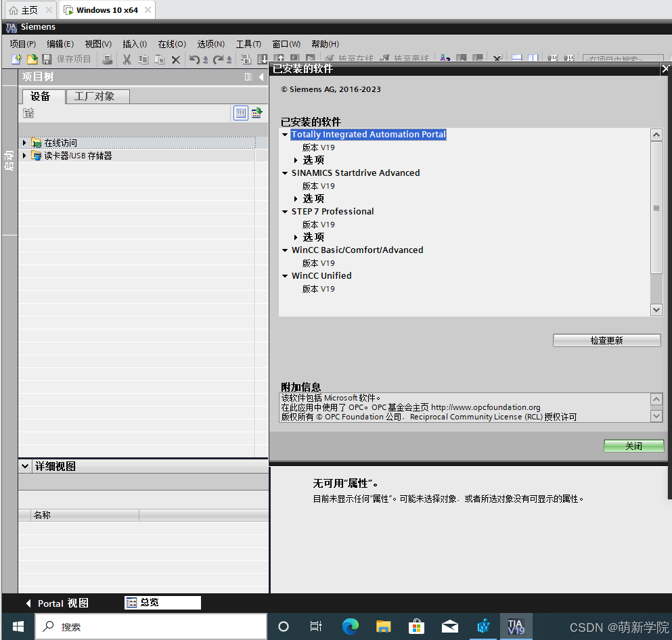This screenshot has width=672, height=640.
Task: Select 版本 V19 under WinCC Unified
Action: click(319, 289)
